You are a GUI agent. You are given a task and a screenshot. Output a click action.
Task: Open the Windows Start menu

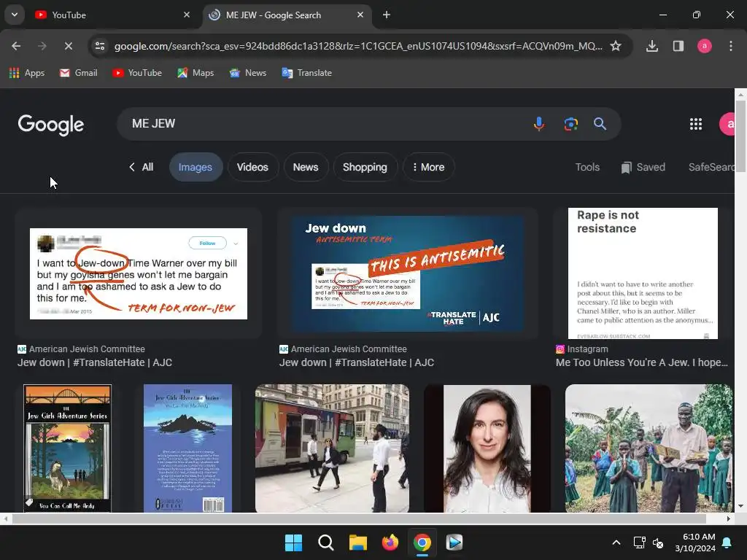293,542
